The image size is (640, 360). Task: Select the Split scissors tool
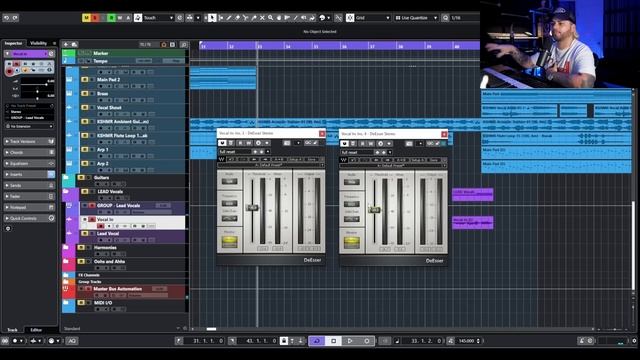click(245, 18)
